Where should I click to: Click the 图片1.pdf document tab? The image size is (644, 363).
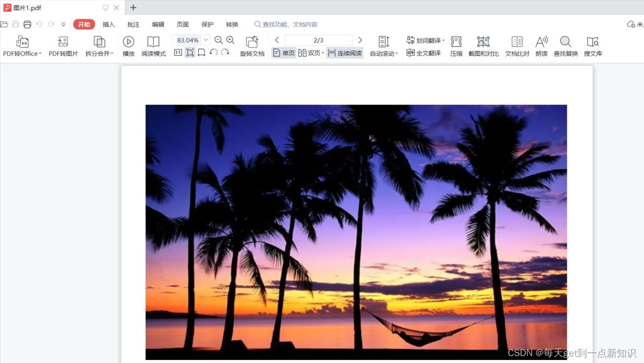coord(62,7)
